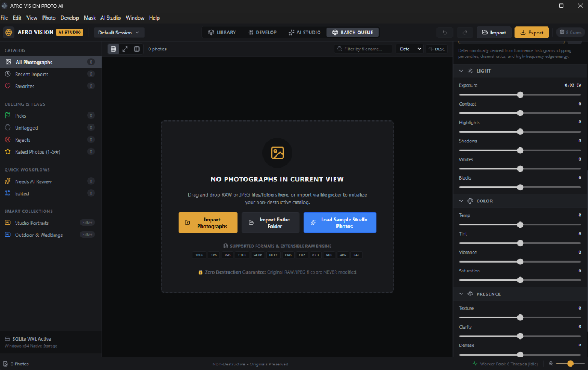
Task: Click the Import button in toolbar
Action: pos(494,33)
